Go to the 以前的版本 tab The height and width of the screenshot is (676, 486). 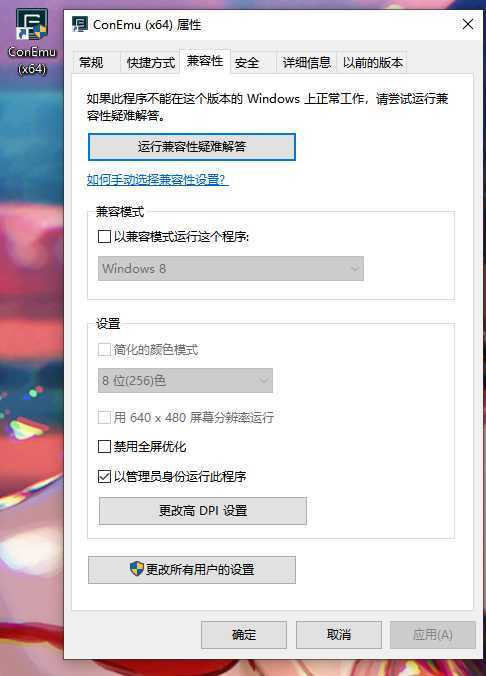(373, 63)
